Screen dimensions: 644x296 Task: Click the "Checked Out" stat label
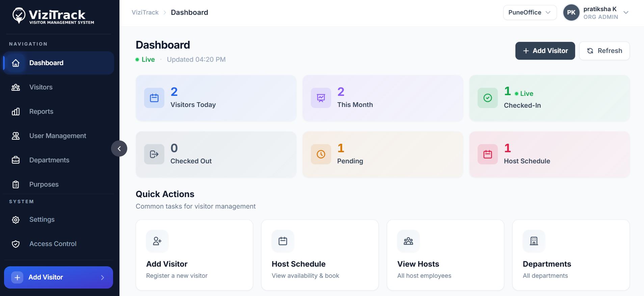[x=191, y=161]
